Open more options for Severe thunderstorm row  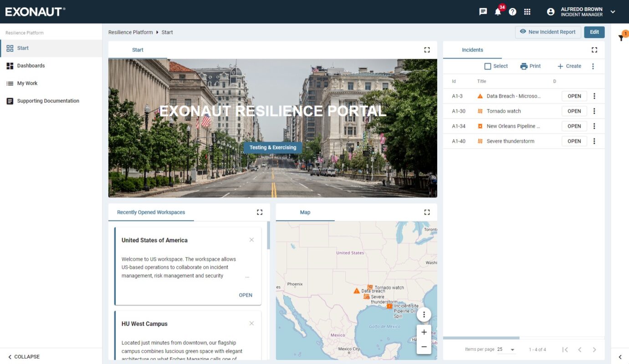point(594,141)
